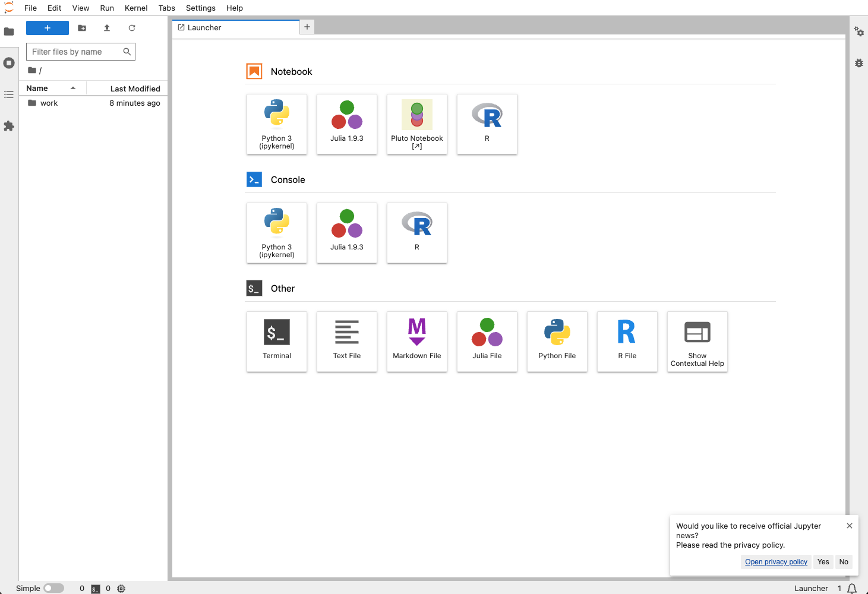This screenshot has width=868, height=594.
Task: Create a new Markdown File
Action: (x=417, y=342)
